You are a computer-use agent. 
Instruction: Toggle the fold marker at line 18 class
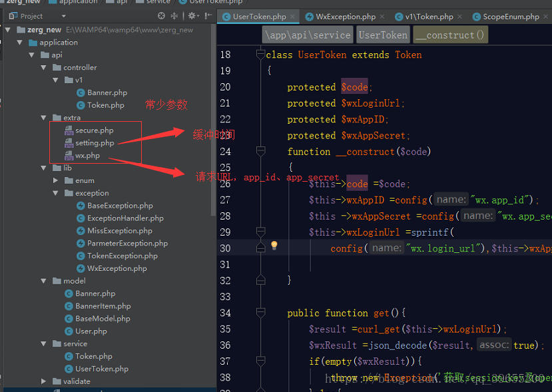click(x=260, y=55)
